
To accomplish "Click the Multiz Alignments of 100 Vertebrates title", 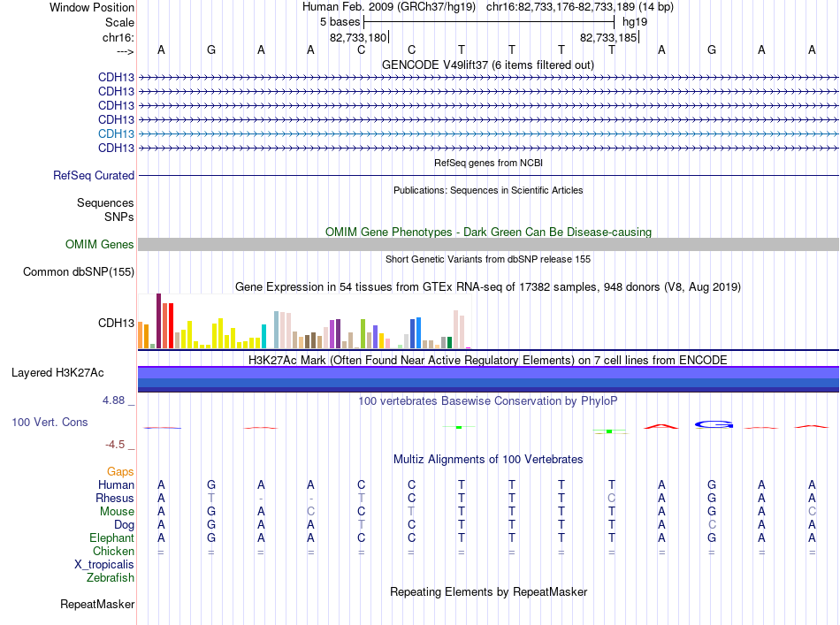I will click(x=488, y=459).
